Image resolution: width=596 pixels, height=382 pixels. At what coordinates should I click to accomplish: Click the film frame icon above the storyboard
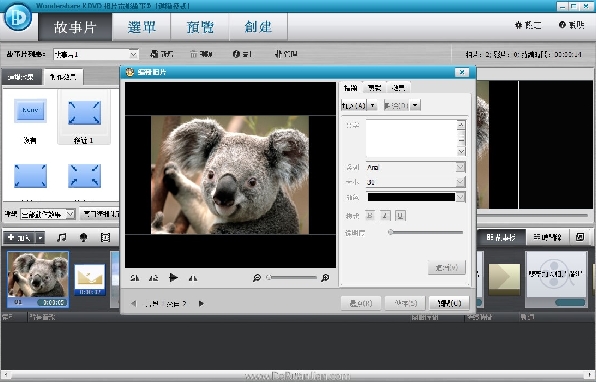[105, 238]
